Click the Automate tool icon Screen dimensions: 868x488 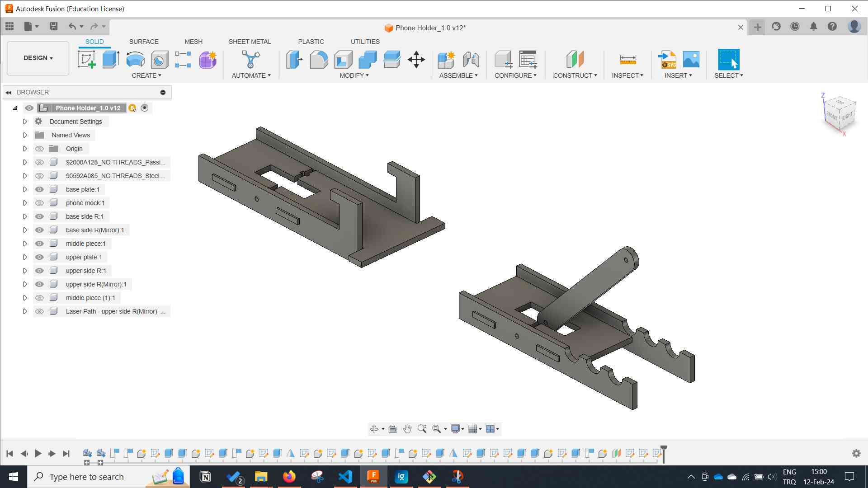[251, 60]
